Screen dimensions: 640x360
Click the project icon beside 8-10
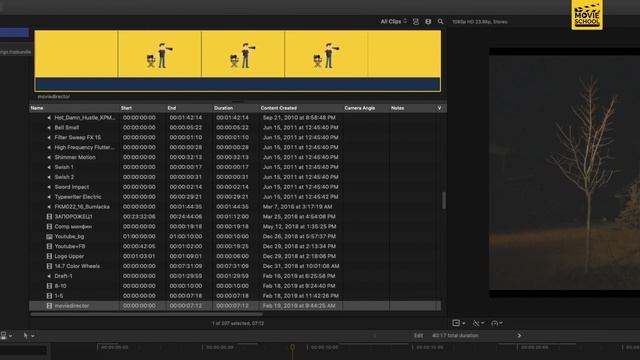coord(49,286)
